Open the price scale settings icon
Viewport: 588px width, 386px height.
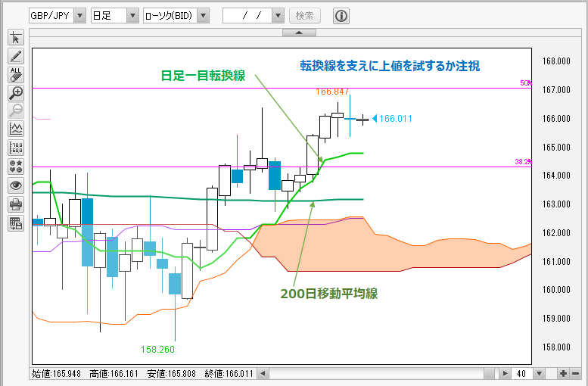pos(16,148)
